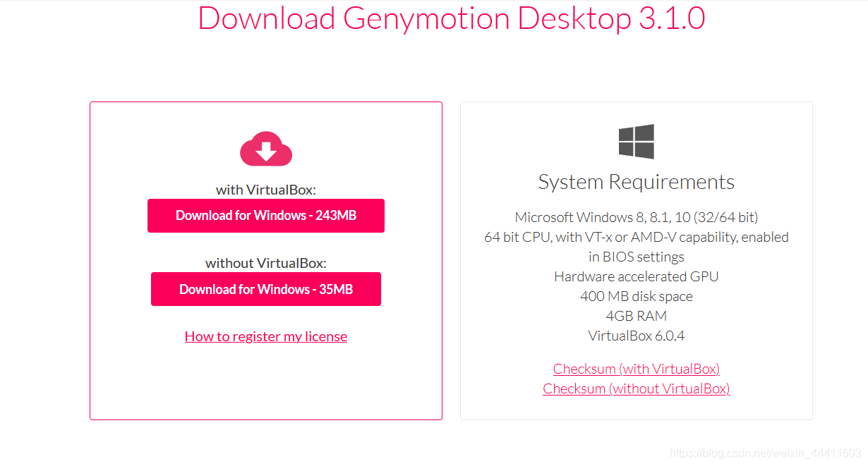Select 400 MB disk space text
Viewport: 868px width, 466px height.
click(637, 296)
